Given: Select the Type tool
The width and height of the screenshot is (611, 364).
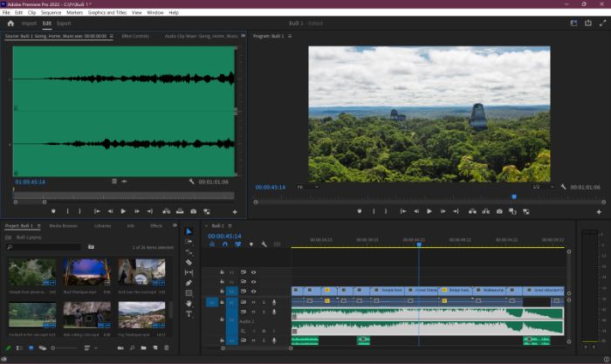Looking at the screenshot, I should click(189, 313).
